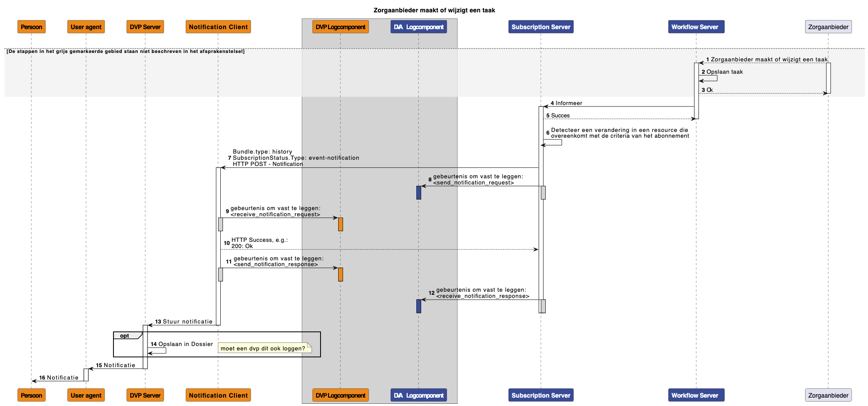Image resolution: width=868 pixels, height=406 pixels.
Task: Click the bottom 'User agent' participant box
Action: [86, 395]
